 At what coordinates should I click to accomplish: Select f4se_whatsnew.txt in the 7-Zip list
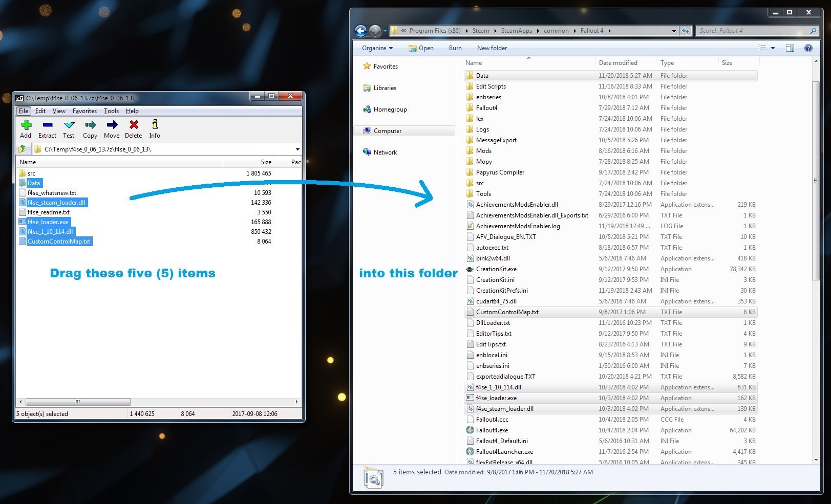click(x=52, y=193)
